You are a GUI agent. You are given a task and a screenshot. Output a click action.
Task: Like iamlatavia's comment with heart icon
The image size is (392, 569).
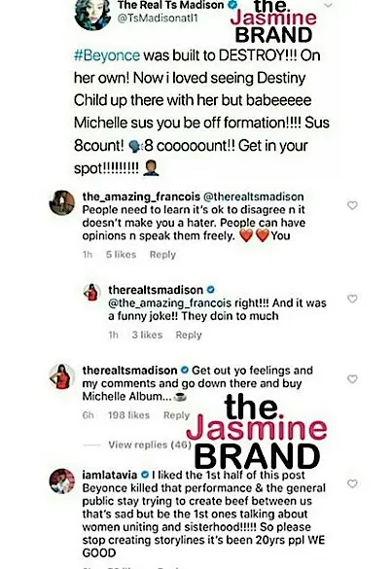[x=352, y=483]
